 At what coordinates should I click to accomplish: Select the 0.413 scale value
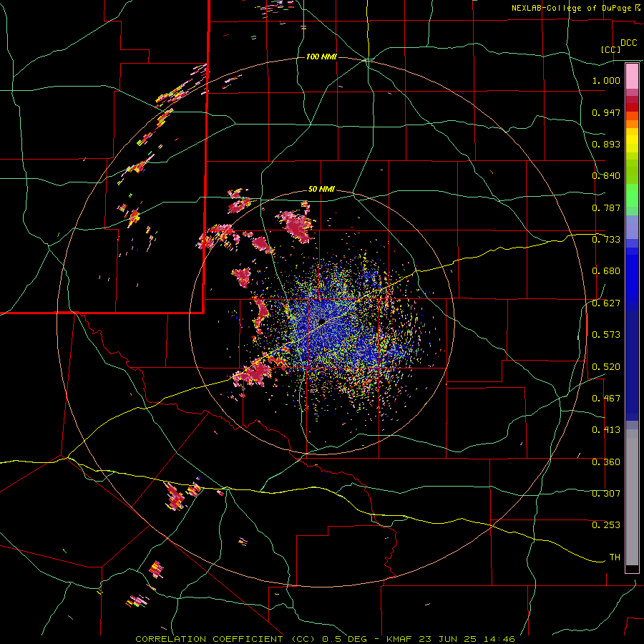point(606,430)
